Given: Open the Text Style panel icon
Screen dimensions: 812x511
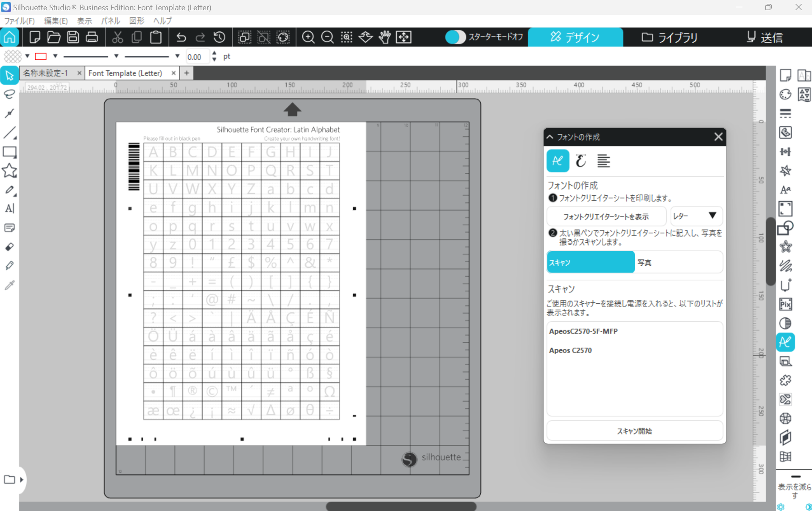Looking at the screenshot, I should pos(785,190).
